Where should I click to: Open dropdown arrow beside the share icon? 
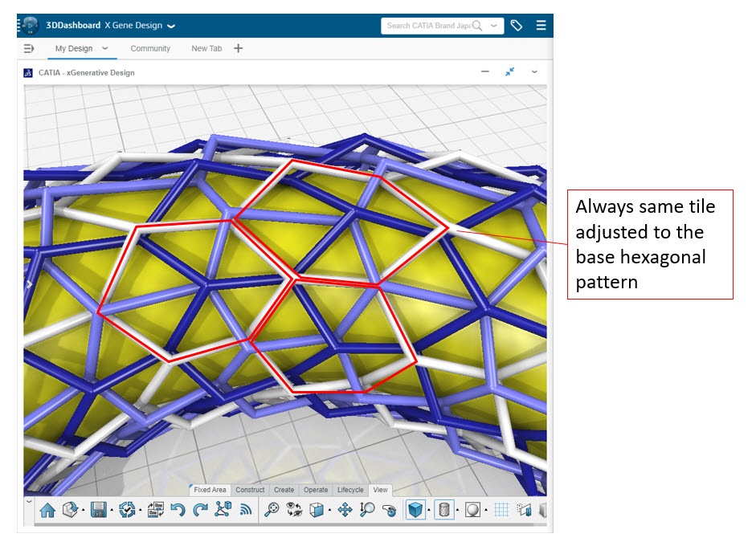click(x=83, y=510)
